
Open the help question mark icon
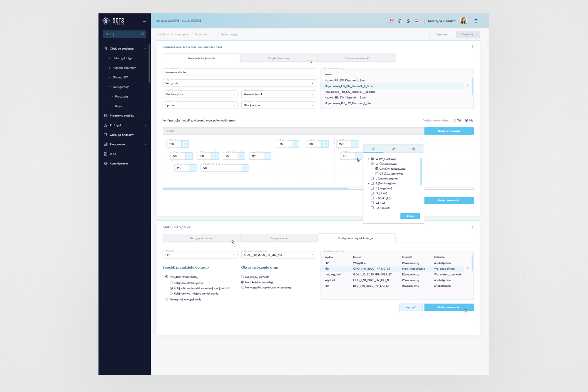coord(400,21)
